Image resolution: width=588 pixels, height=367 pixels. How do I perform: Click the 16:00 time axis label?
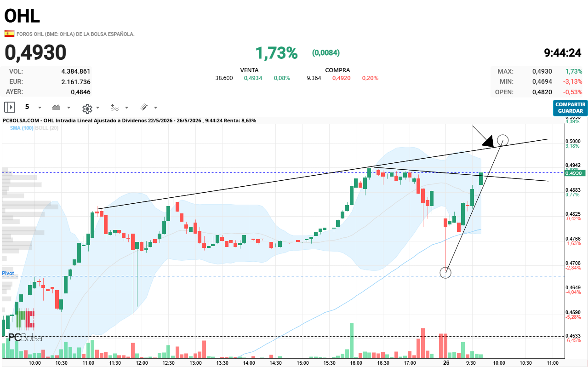pyautogui.click(x=356, y=363)
